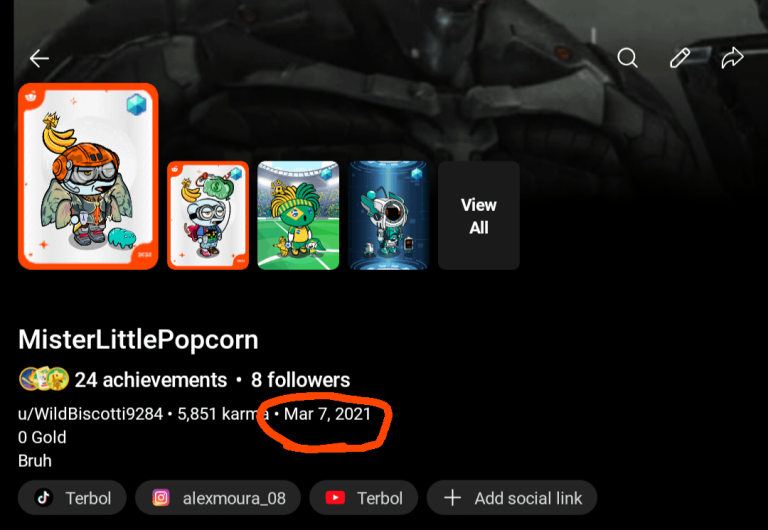Tap the u/WildBiscotti9284 username

90,414
